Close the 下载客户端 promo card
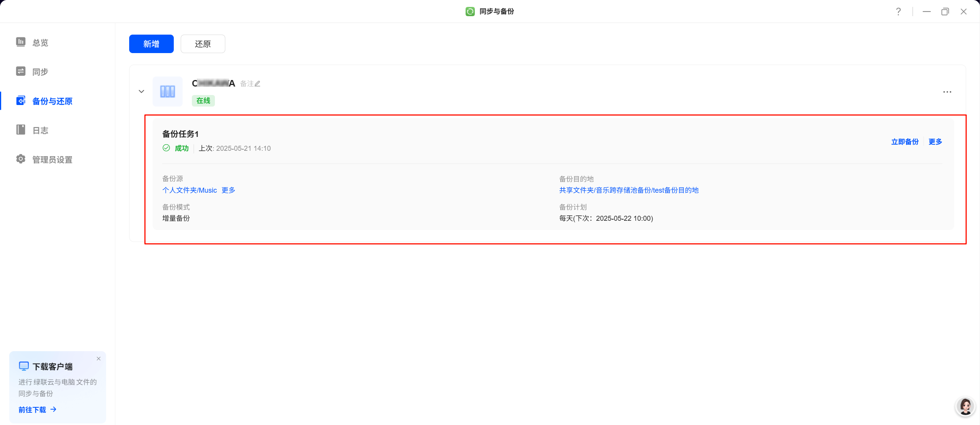980x425 pixels. click(99, 359)
